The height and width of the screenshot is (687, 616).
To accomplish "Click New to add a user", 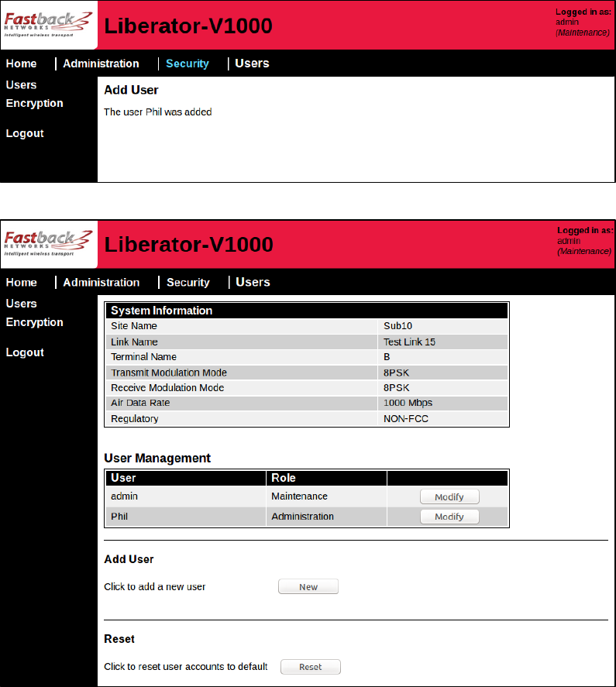I will click(x=308, y=586).
